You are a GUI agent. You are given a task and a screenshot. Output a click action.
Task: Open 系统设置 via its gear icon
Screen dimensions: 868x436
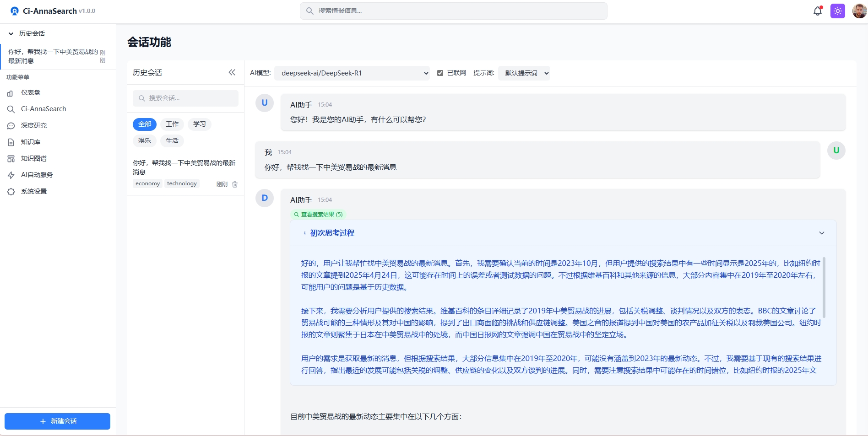(11, 192)
